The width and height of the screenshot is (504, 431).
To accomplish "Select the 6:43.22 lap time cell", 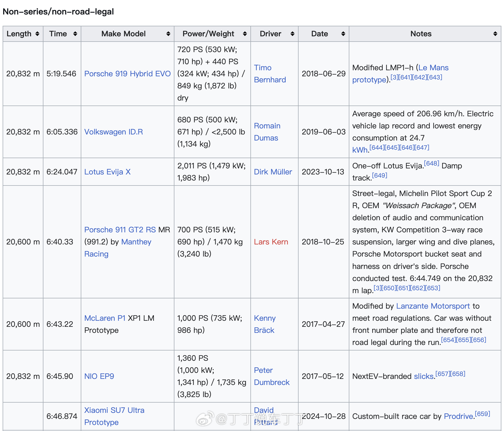I will click(62, 324).
